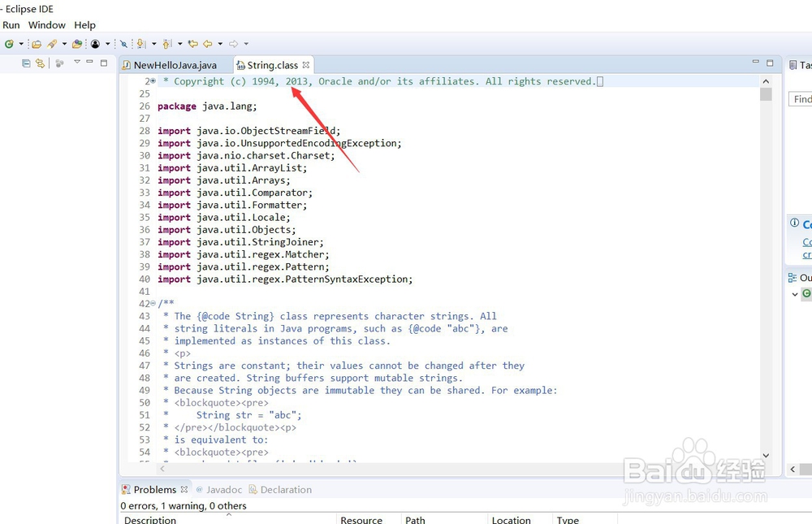
Task: Click the Previous Annotation up-arrow icon
Action: (x=166, y=44)
